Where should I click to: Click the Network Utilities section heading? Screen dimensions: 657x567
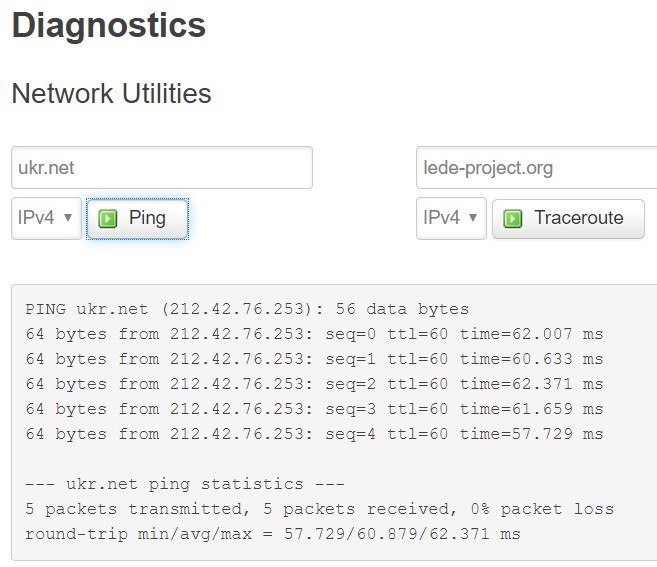pos(111,93)
